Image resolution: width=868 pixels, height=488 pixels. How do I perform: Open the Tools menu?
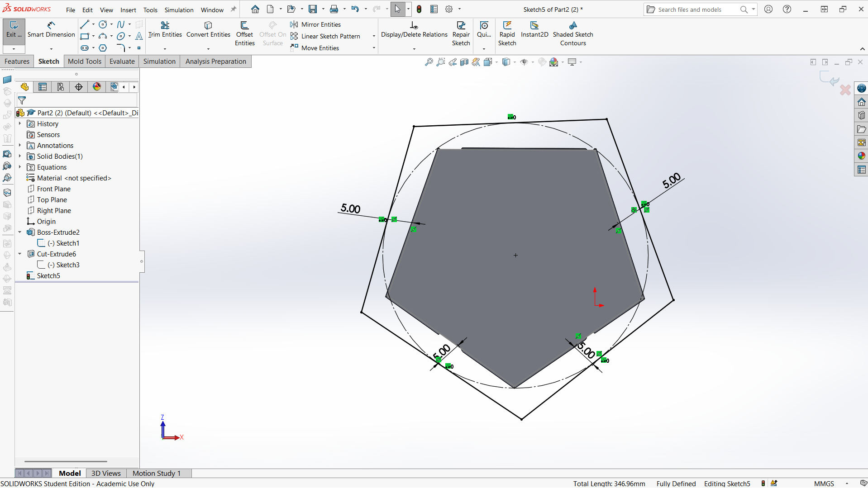pos(150,9)
